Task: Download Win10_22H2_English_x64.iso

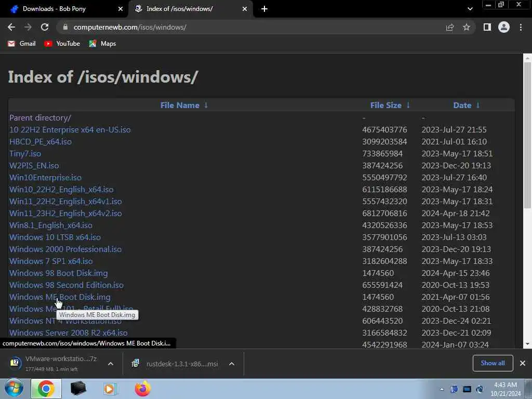Action: [x=61, y=189]
